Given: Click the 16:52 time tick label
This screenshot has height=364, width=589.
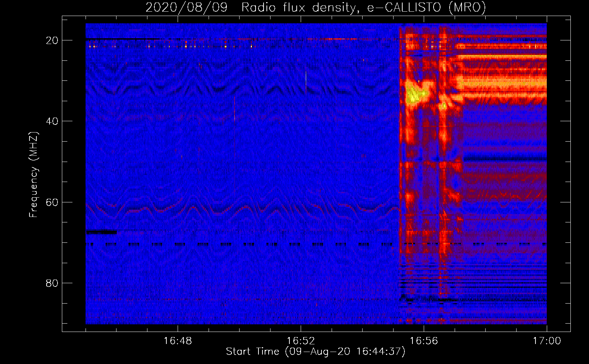Looking at the screenshot, I should click(301, 341).
